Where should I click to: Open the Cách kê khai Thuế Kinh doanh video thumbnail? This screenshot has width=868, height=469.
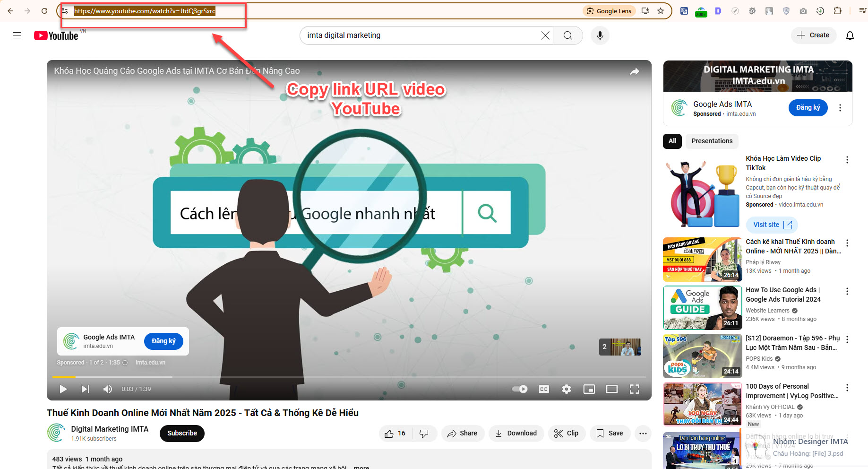coord(702,260)
